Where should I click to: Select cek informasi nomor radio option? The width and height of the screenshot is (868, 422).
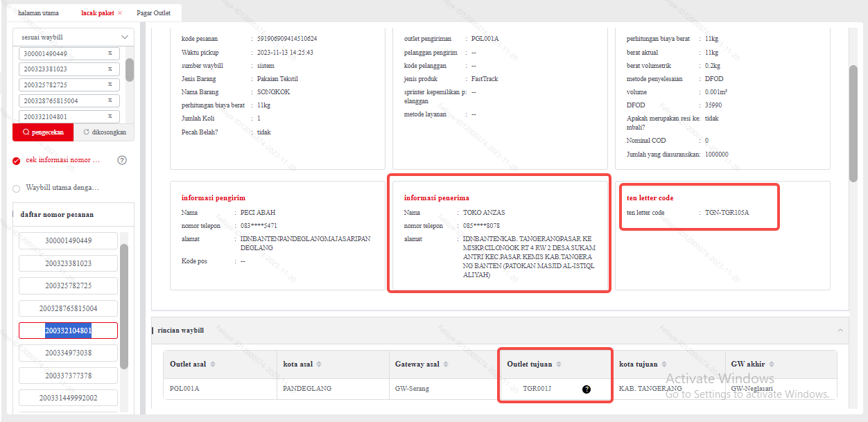[x=17, y=161]
